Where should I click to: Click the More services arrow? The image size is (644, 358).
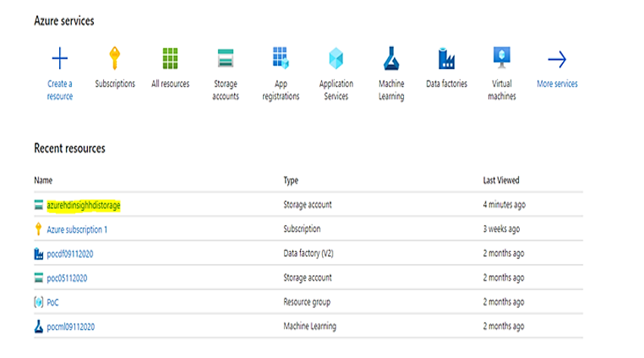pos(557,60)
